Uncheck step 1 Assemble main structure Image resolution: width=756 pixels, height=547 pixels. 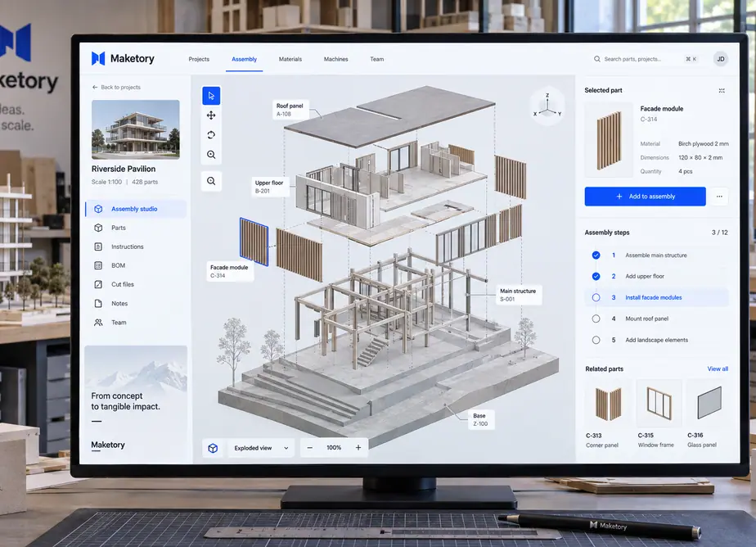pyautogui.click(x=596, y=255)
